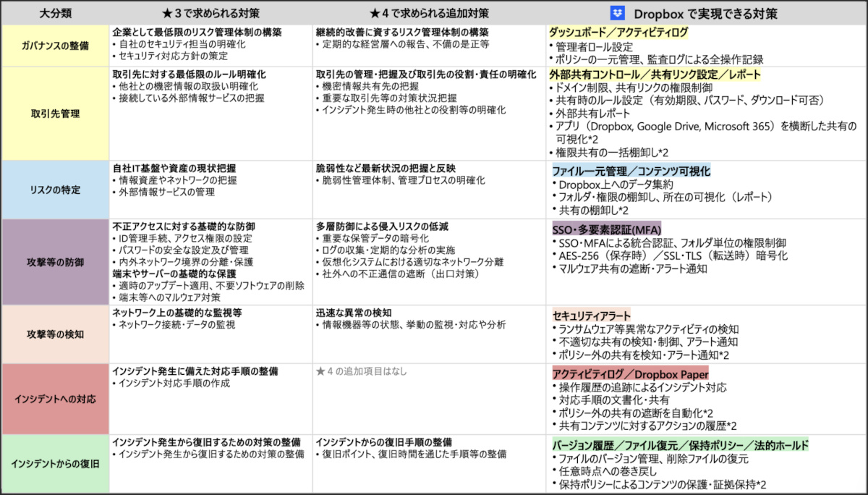Click the インシデントからの復旧 category cell

pyautogui.click(x=55, y=464)
